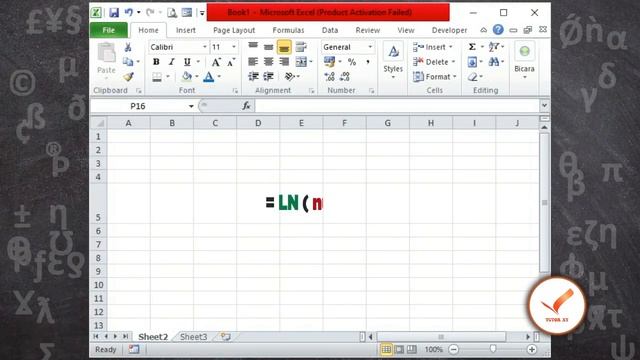Save the workbook with the floppy icon
Screen dimensions: 640x360
(x=114, y=13)
